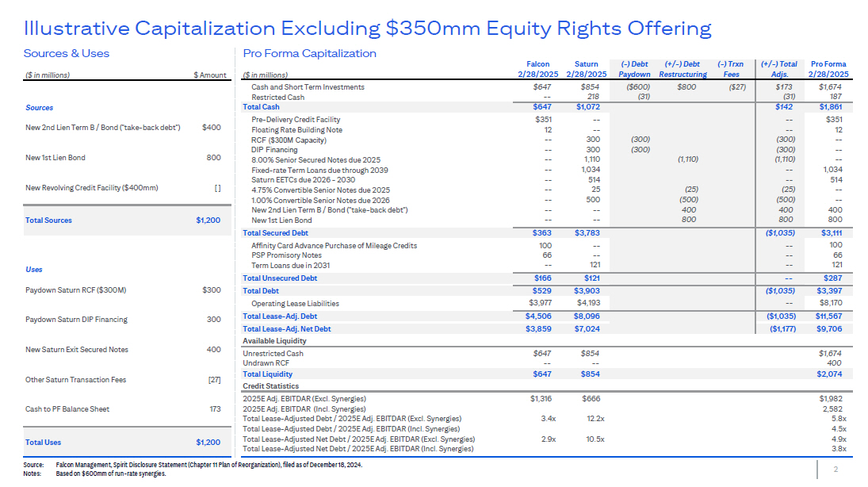This screenshot has height=487, width=868.
Task: Select the Cash to PF Balance Sheet line
Action: point(67,409)
